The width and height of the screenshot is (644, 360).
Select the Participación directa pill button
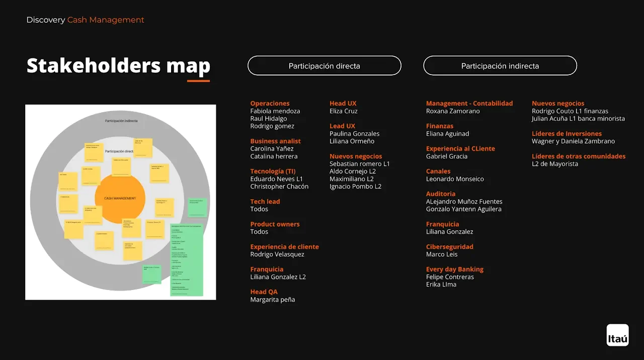point(324,66)
